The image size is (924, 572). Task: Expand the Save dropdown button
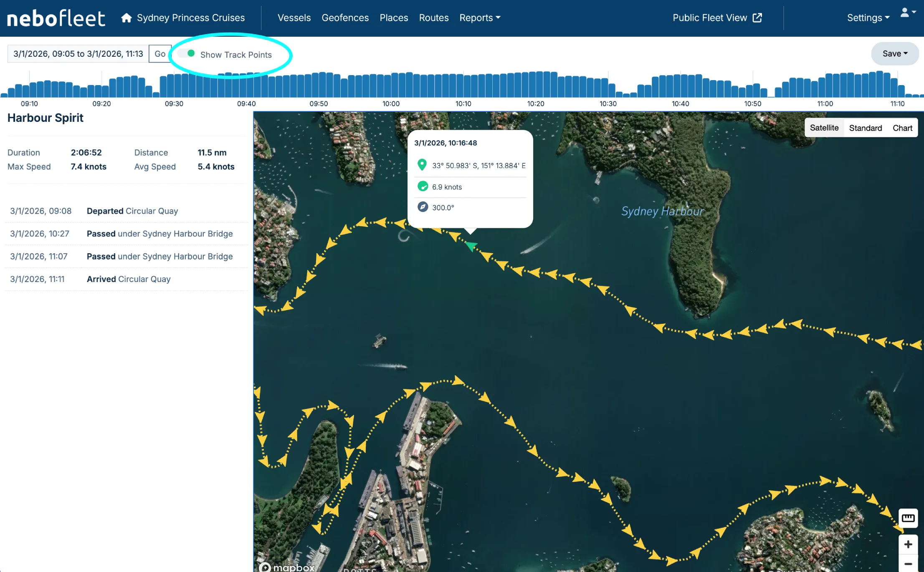click(x=895, y=54)
